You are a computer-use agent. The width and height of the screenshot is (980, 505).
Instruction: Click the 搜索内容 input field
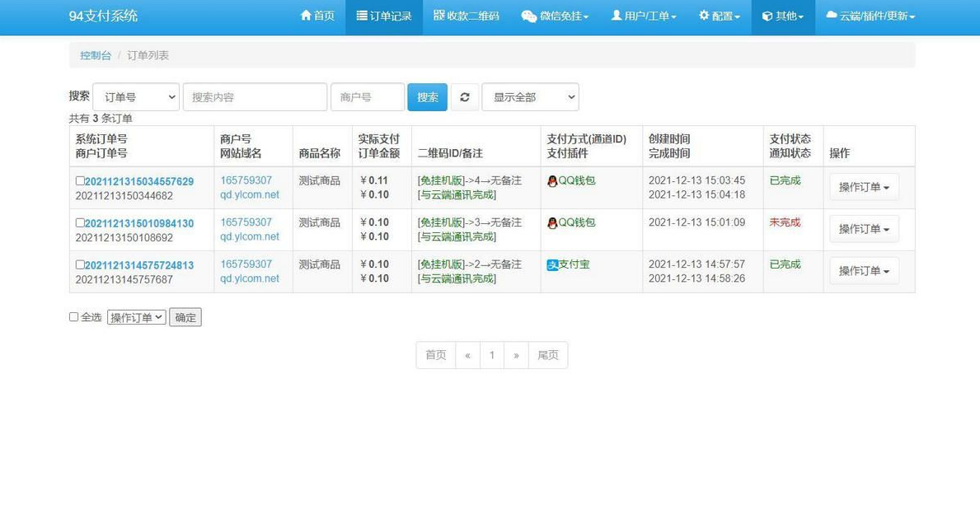coord(255,97)
